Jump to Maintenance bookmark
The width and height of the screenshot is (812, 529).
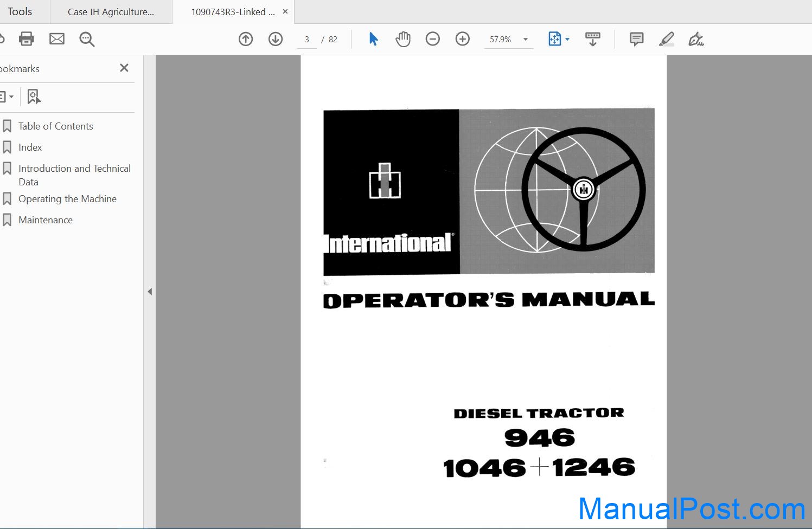coord(46,220)
